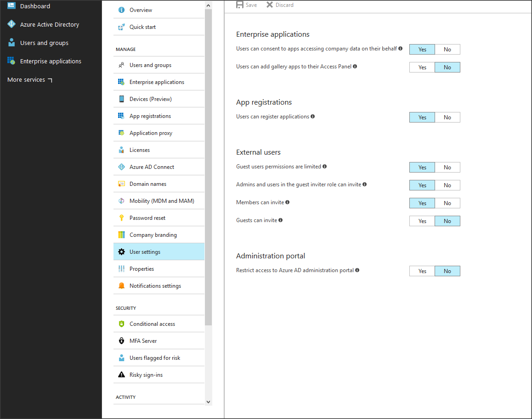Open the info tooltip next to 'Members can invite'
The image size is (532, 419).
click(x=287, y=202)
